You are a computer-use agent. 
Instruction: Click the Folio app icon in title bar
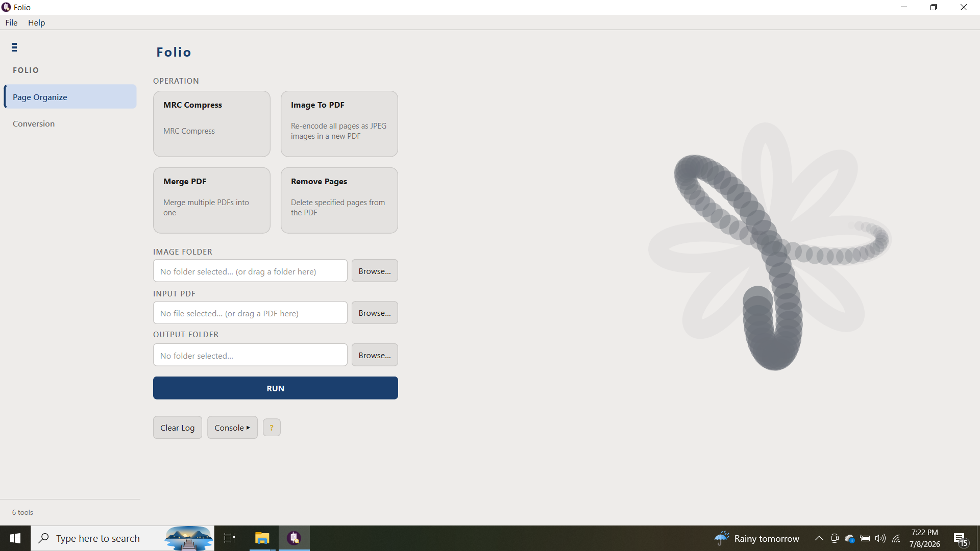coord(6,7)
